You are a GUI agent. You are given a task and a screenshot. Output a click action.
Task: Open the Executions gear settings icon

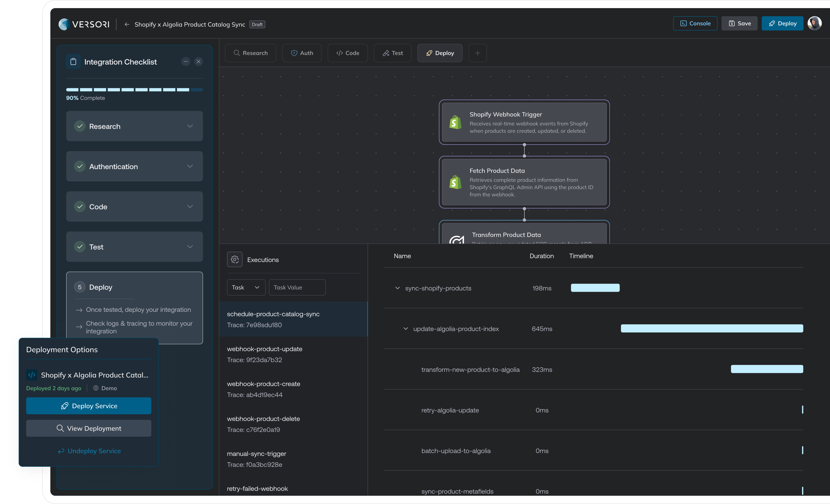tap(235, 259)
